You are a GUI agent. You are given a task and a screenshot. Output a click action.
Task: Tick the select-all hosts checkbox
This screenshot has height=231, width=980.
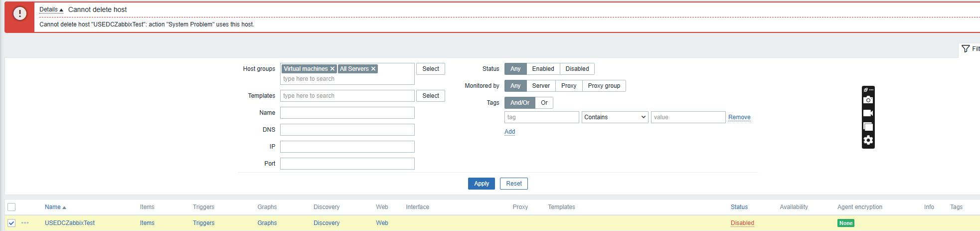(x=11, y=207)
